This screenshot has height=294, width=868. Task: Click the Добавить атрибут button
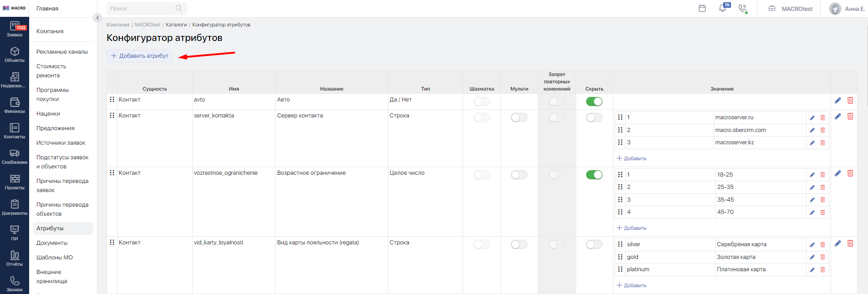tap(139, 56)
